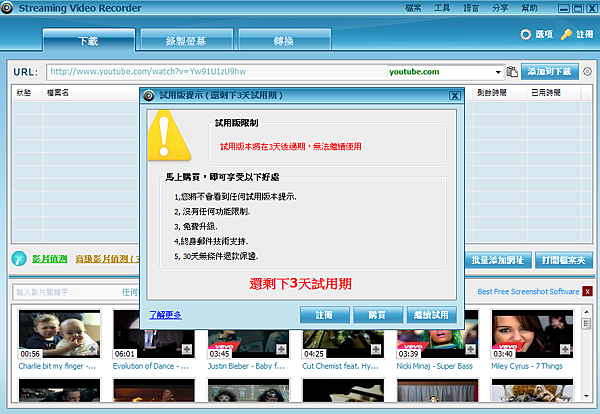The width and height of the screenshot is (600, 414).
Task: Click 繼續試用 to continue trial
Action: pos(432,315)
